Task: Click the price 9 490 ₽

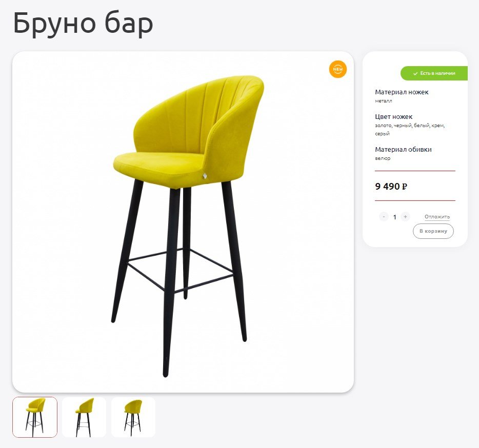Action: [391, 186]
